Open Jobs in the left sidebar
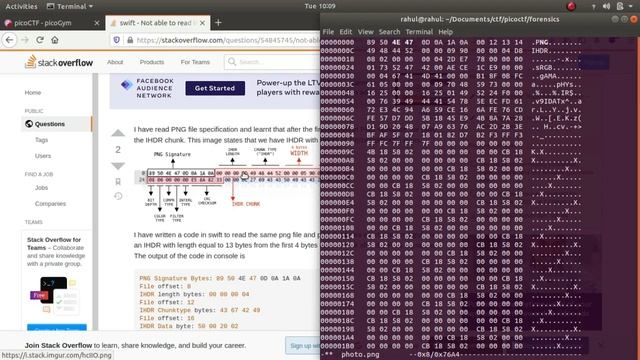 (x=41, y=188)
